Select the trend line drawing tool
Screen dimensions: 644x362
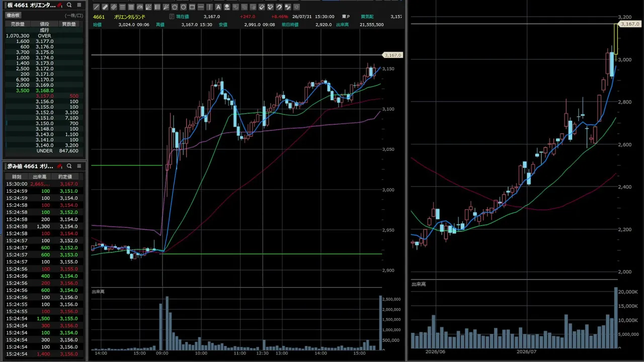tap(97, 7)
